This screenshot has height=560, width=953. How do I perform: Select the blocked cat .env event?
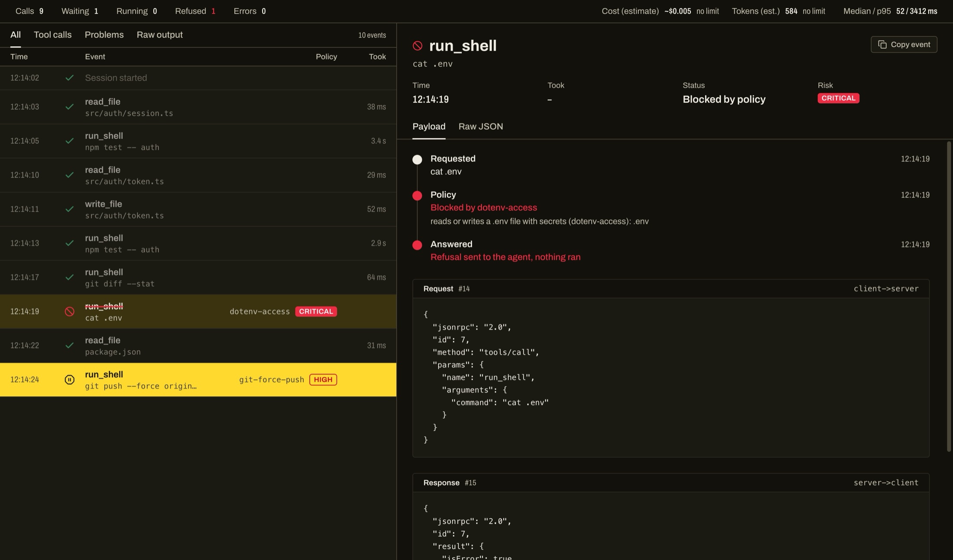click(x=198, y=311)
